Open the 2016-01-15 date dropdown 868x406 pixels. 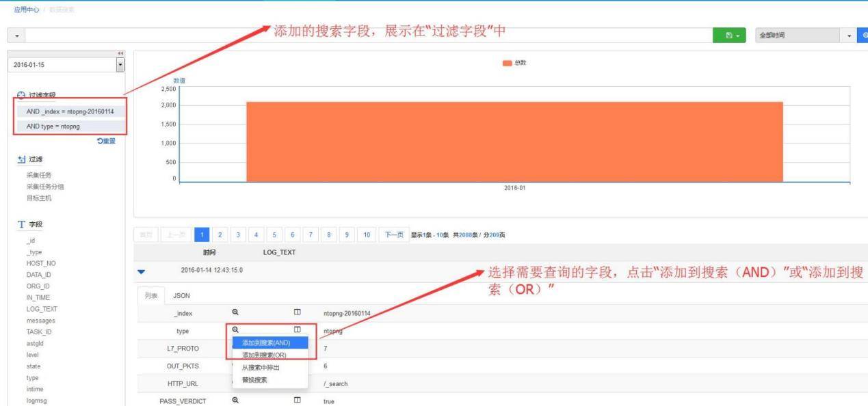[x=120, y=66]
